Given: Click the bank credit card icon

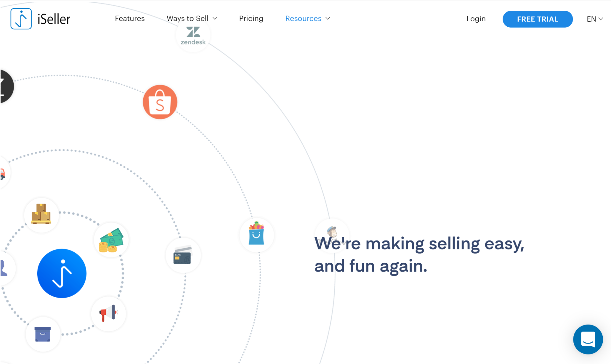Looking at the screenshot, I should [x=183, y=255].
